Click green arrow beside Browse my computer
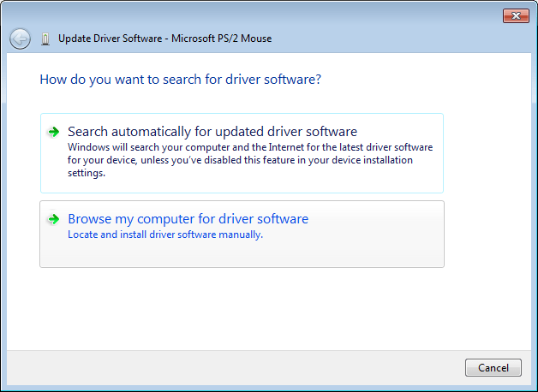This screenshot has width=538, height=392. [54, 219]
